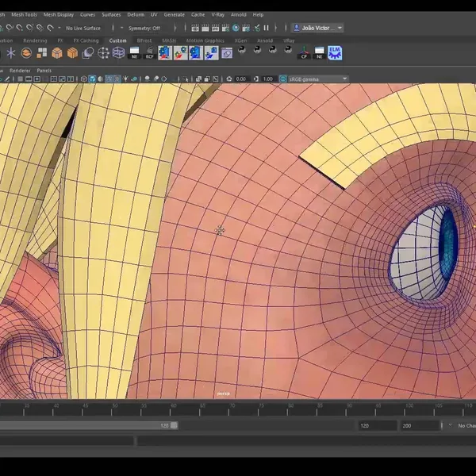Open the UV menu
The image size is (476, 476).
(154, 14)
